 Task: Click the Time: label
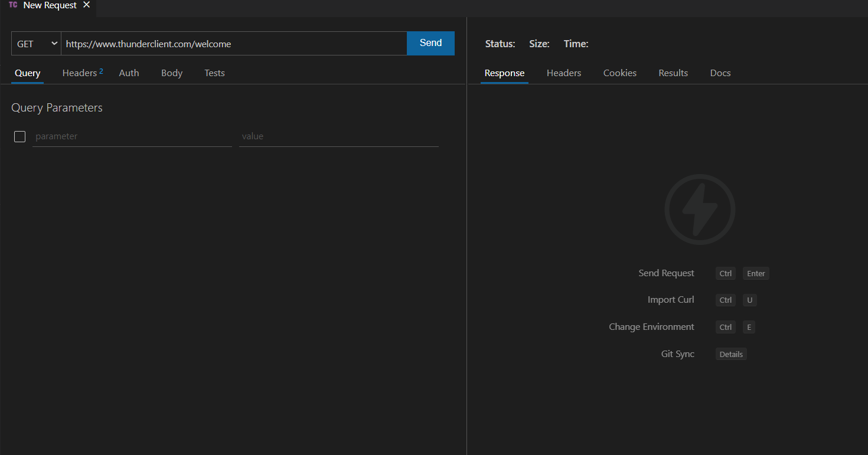pos(576,44)
